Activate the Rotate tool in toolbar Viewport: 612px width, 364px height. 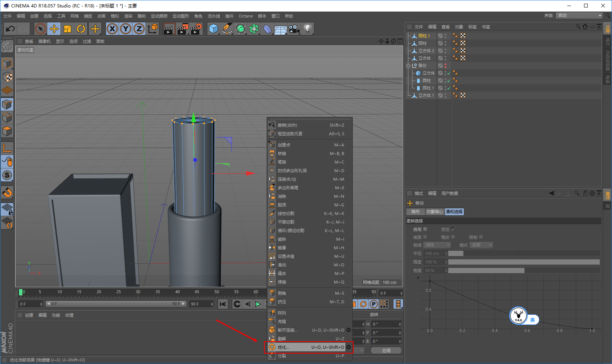[81, 29]
